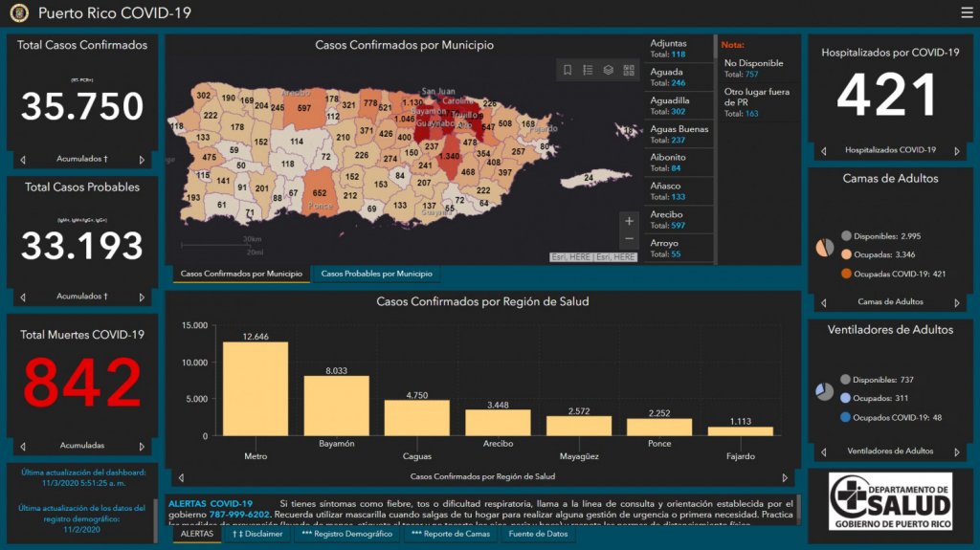Show next Camas de Adultos chart
The image size is (980, 550).
click(x=957, y=302)
